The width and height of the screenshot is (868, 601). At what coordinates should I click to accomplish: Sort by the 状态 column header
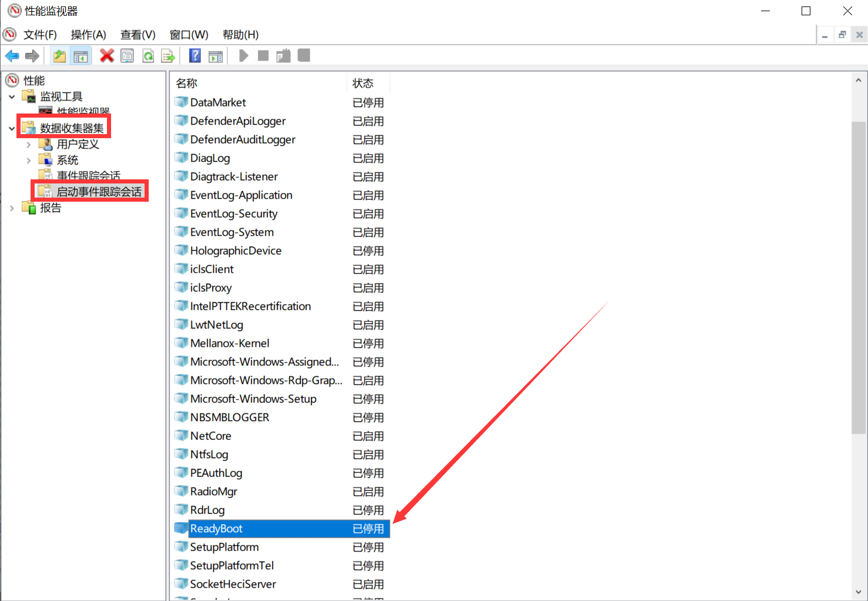[368, 84]
